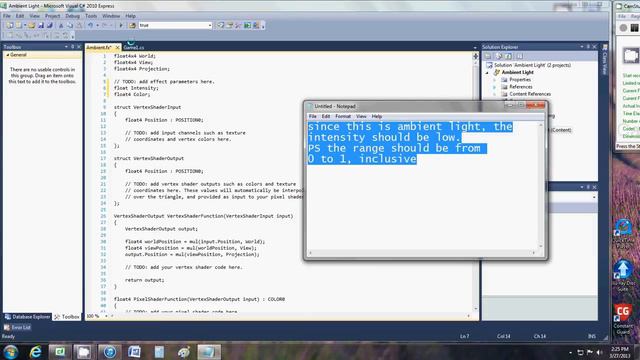
Task: Expand the References folder node
Action: [x=495, y=87]
